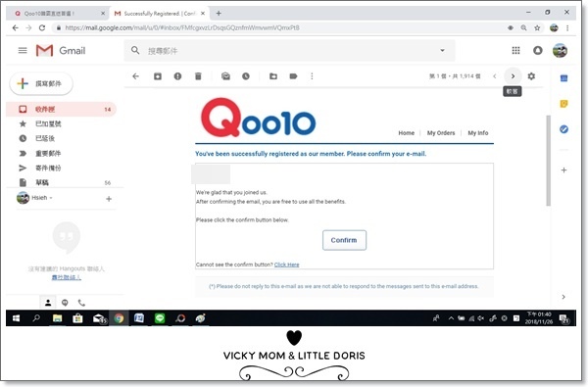Go back in Chrome history
The image size is (588, 387).
point(15,27)
